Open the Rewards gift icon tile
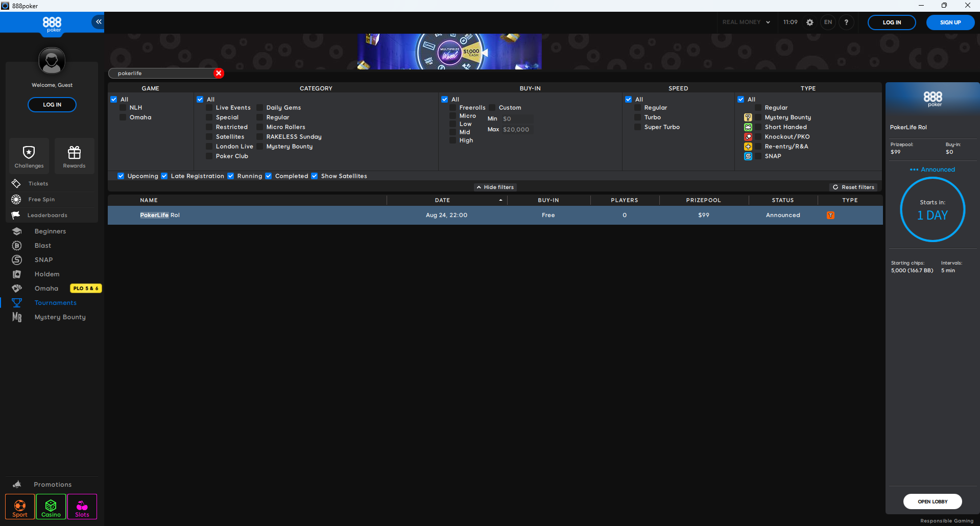 [75, 156]
